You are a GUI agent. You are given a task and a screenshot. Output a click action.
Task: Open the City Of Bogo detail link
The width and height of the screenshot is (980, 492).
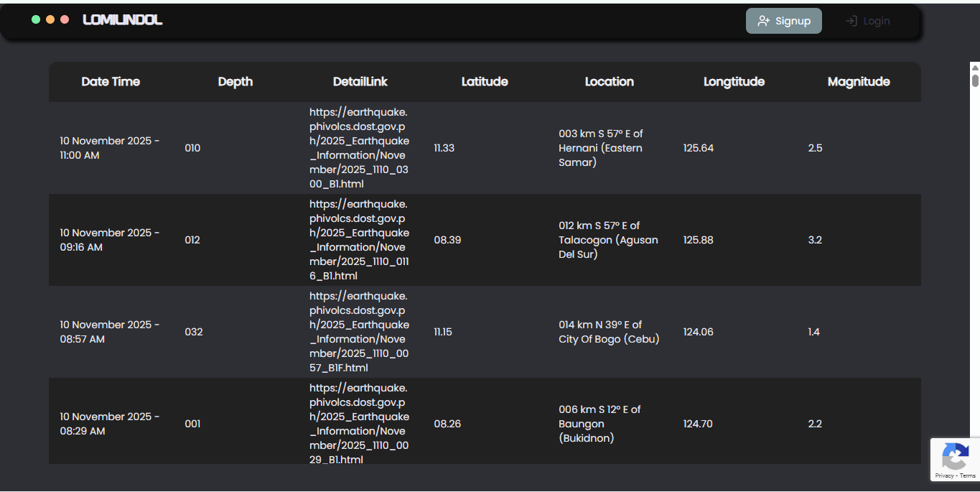pos(360,332)
